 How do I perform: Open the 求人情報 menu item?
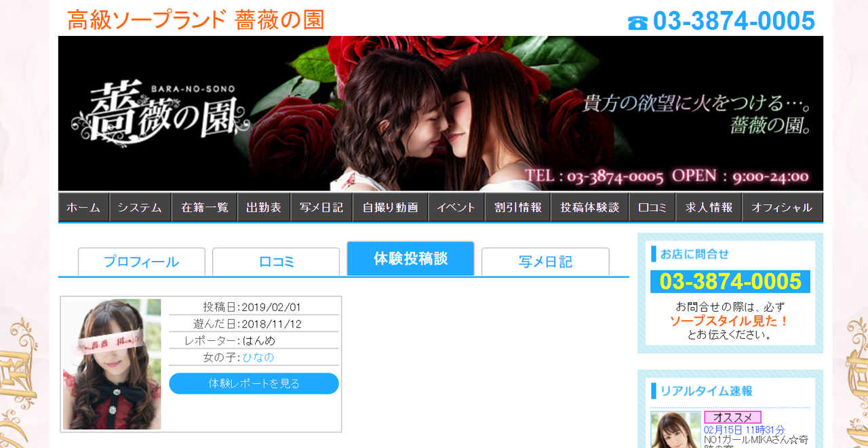coord(709,207)
